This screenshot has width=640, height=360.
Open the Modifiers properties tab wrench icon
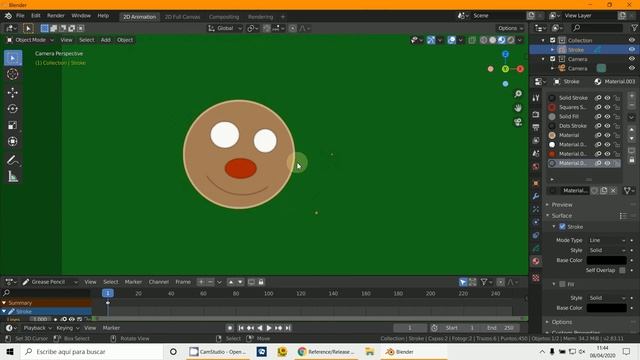click(536, 196)
